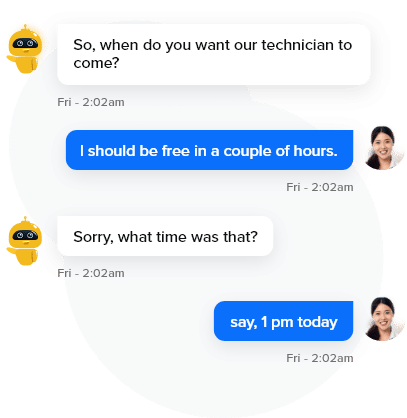Click the word "today" in the last blue message

click(x=317, y=322)
